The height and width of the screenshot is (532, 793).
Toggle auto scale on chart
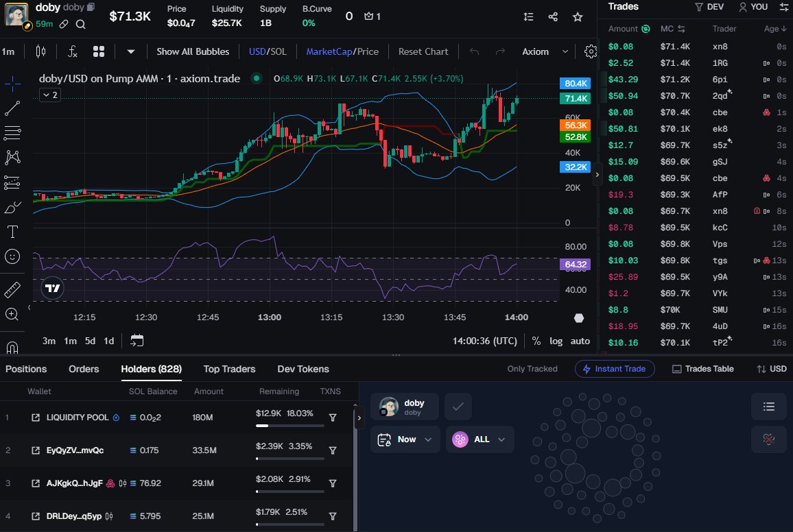click(x=580, y=341)
